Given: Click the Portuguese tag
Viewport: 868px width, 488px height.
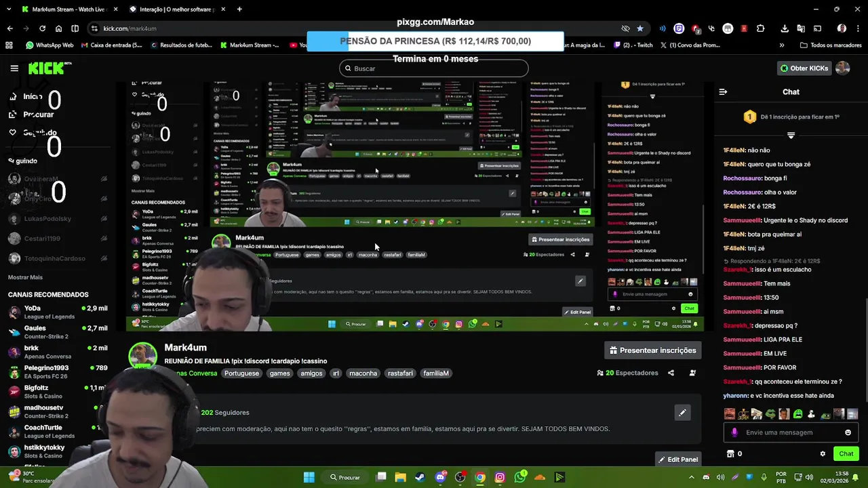Looking at the screenshot, I should pyautogui.click(x=241, y=373).
